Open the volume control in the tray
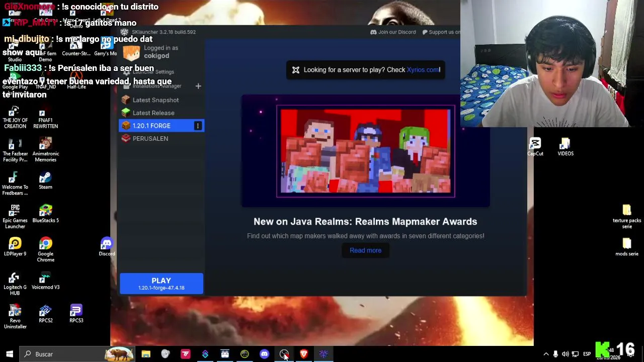The image size is (644, 362). click(565, 354)
